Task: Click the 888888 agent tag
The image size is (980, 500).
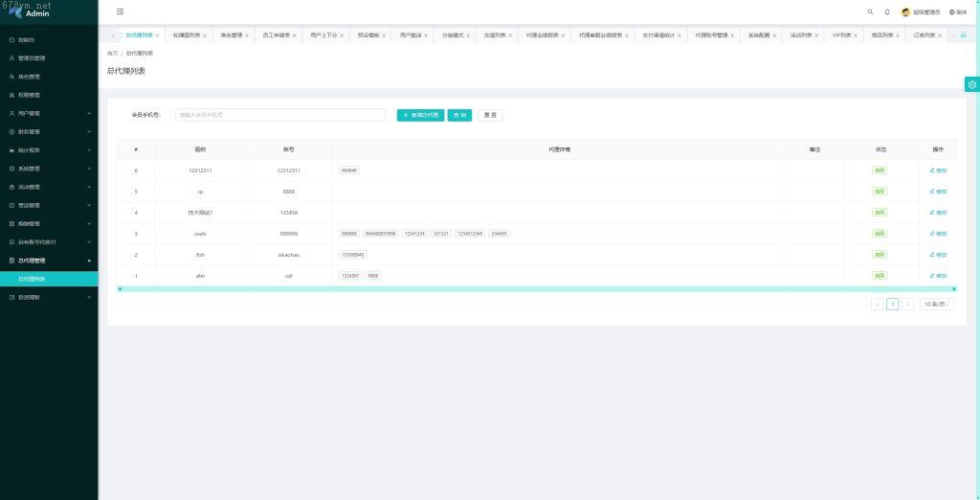Action: [x=348, y=234]
